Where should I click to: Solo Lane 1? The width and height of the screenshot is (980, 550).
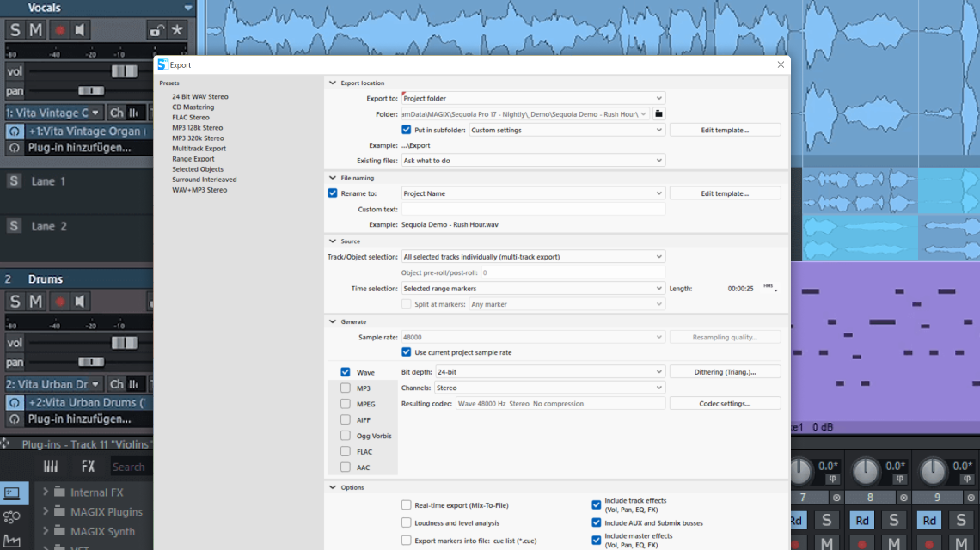pyautogui.click(x=14, y=181)
